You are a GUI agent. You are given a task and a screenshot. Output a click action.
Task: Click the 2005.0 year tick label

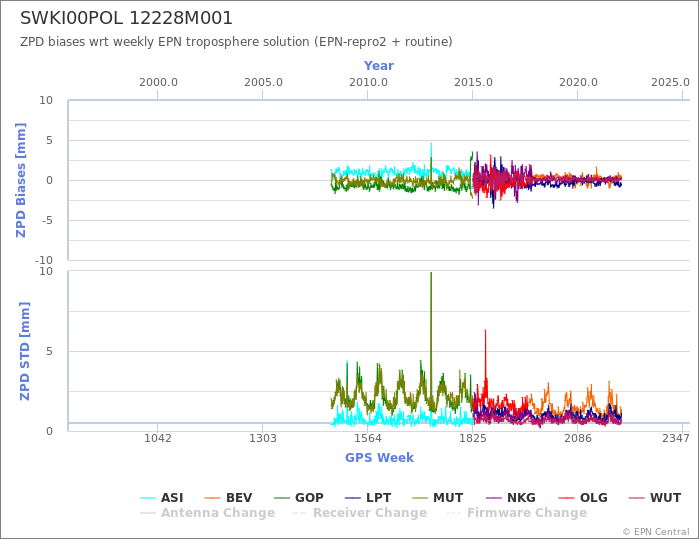[263, 83]
